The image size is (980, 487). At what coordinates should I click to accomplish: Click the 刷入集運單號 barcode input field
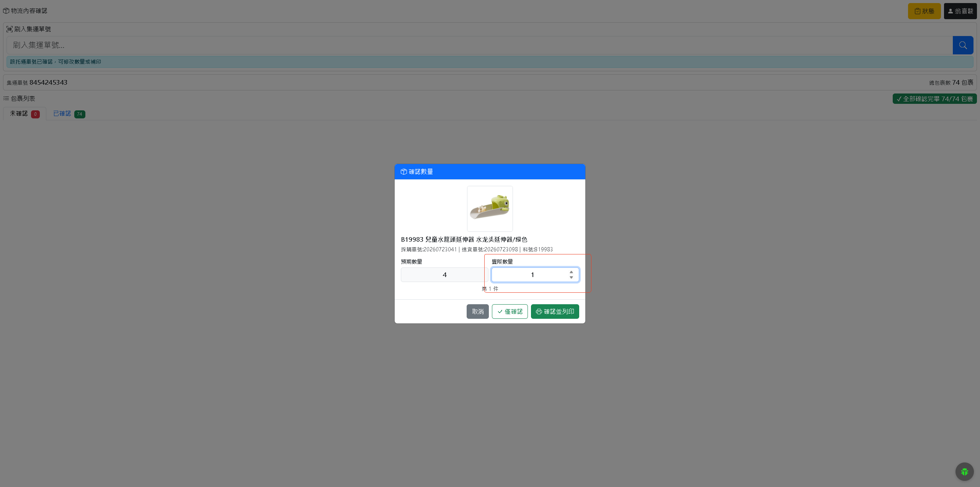[x=479, y=45]
